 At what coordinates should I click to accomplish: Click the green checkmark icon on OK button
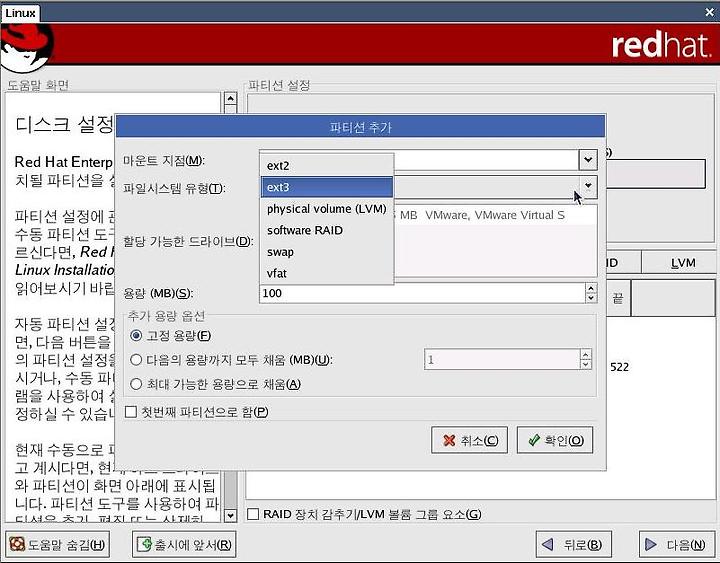tap(534, 440)
